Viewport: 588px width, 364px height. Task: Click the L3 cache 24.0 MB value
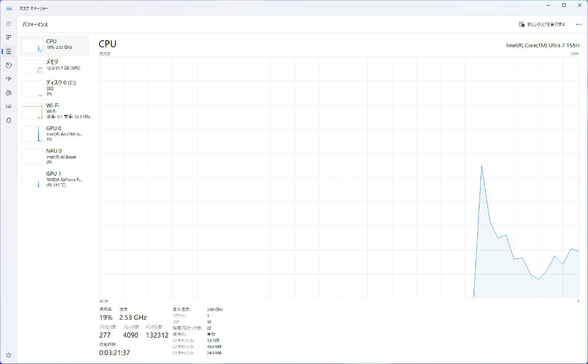pos(214,353)
